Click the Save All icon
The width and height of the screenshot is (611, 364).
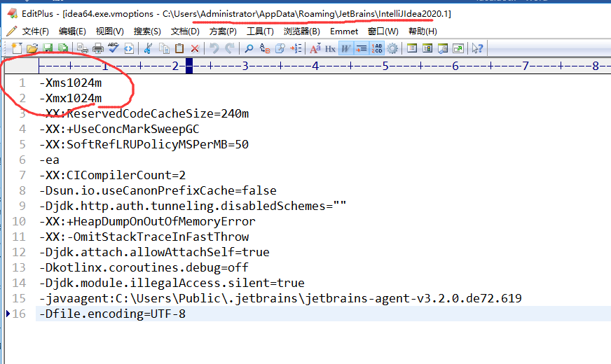coord(63,48)
